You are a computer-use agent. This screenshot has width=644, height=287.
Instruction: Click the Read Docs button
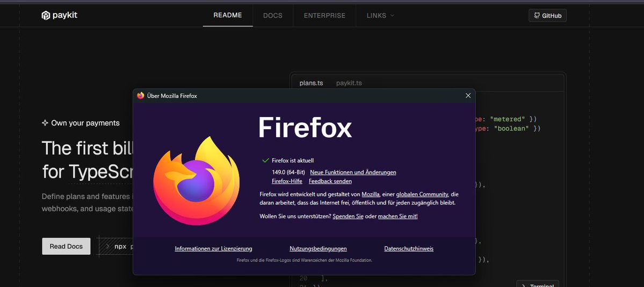pos(66,246)
